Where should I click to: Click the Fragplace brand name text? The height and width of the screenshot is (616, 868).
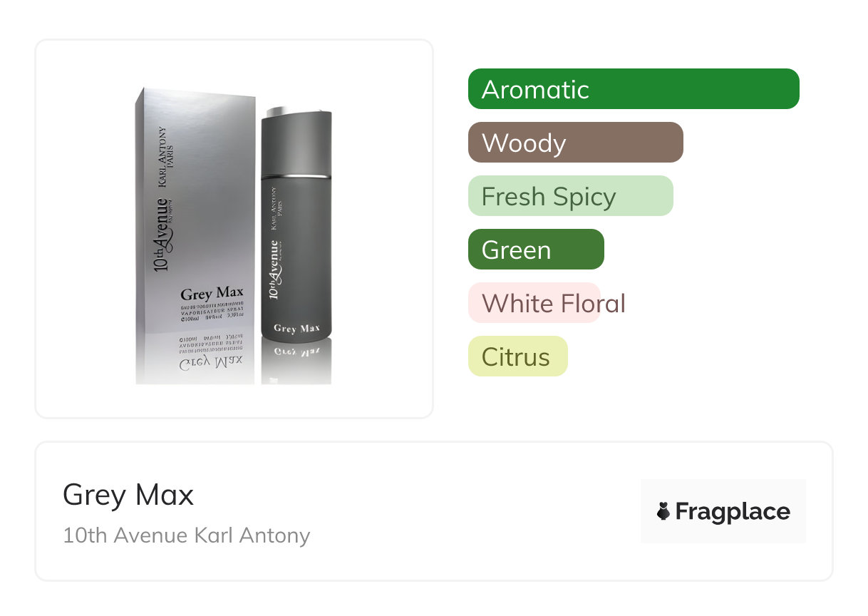coord(732,511)
